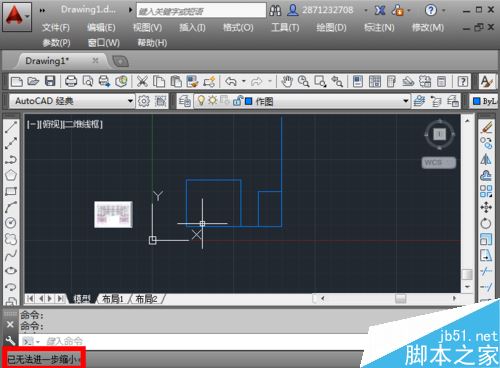Click the Paste icon

(x=176, y=81)
